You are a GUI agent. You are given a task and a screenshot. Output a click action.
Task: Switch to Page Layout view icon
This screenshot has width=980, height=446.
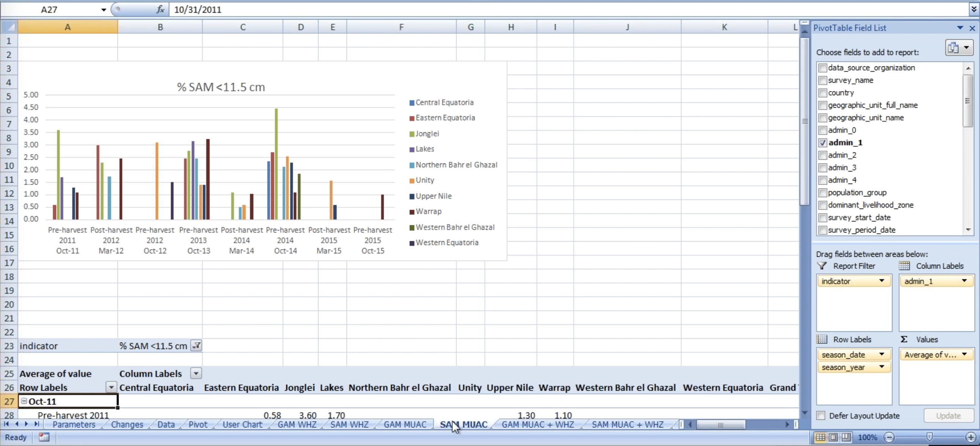point(833,437)
